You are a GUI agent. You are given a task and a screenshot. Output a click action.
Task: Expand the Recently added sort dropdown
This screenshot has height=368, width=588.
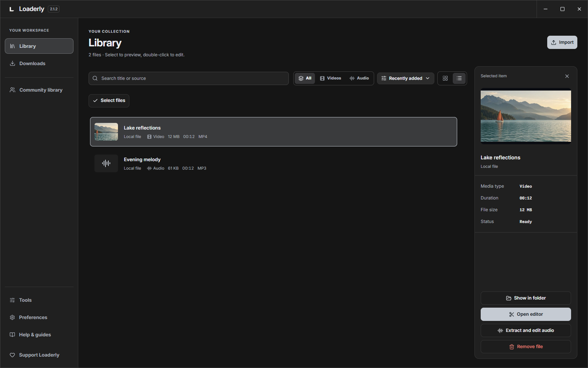pyautogui.click(x=405, y=78)
